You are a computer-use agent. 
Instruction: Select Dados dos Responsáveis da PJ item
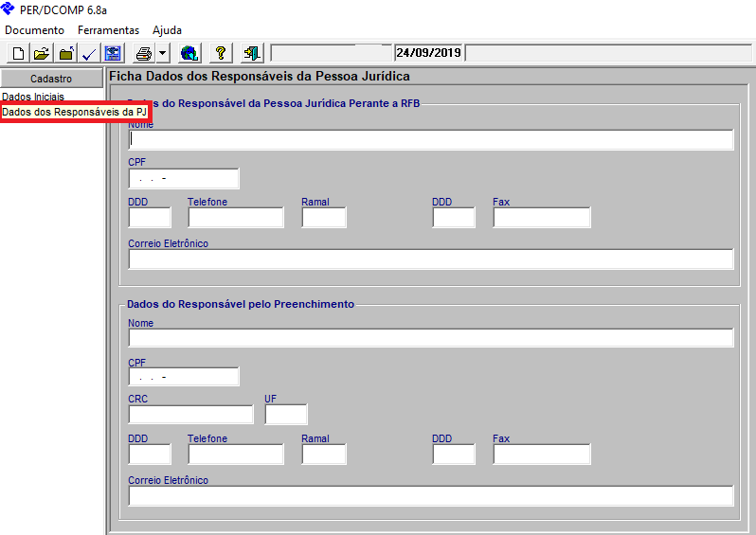(74, 113)
